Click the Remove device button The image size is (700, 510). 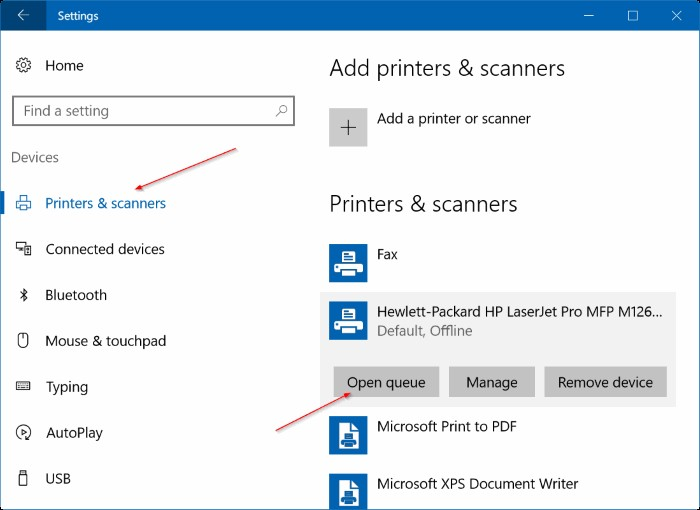(605, 382)
